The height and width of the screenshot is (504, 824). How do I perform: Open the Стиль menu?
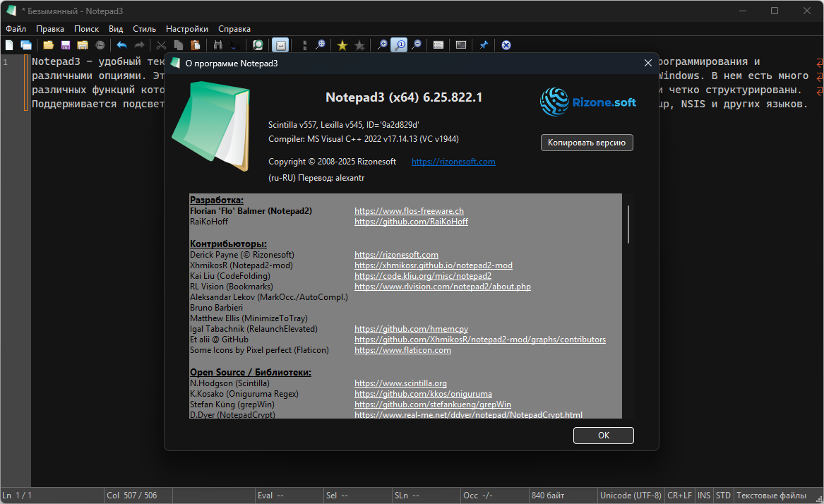tap(144, 29)
